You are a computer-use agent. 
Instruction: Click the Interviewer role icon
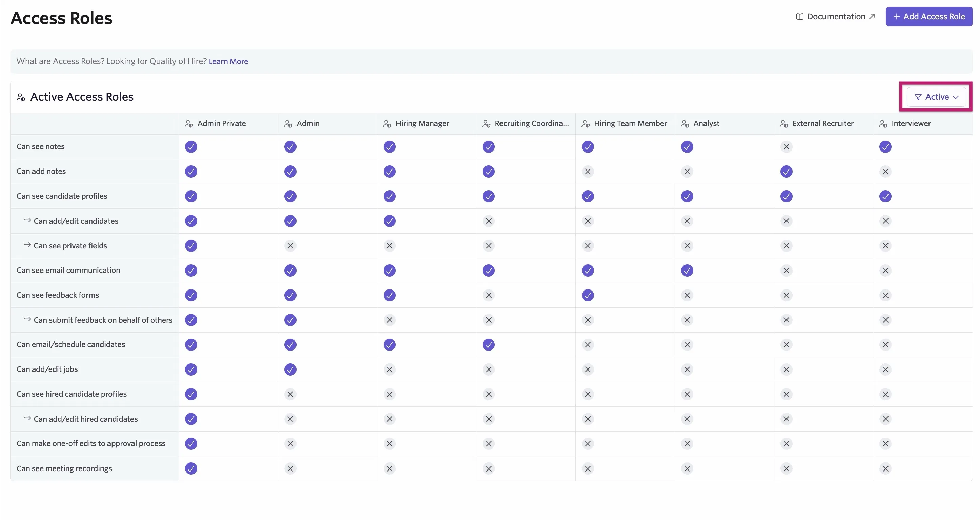[883, 124]
